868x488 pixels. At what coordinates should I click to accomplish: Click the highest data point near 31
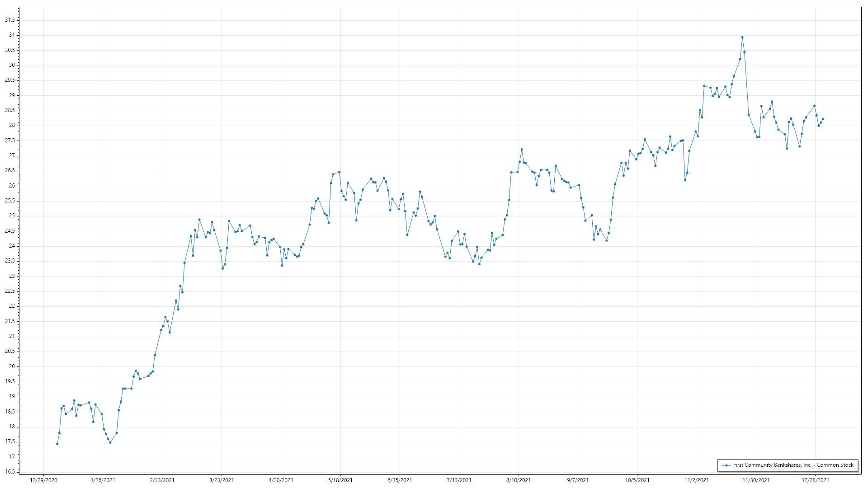pyautogui.click(x=742, y=38)
